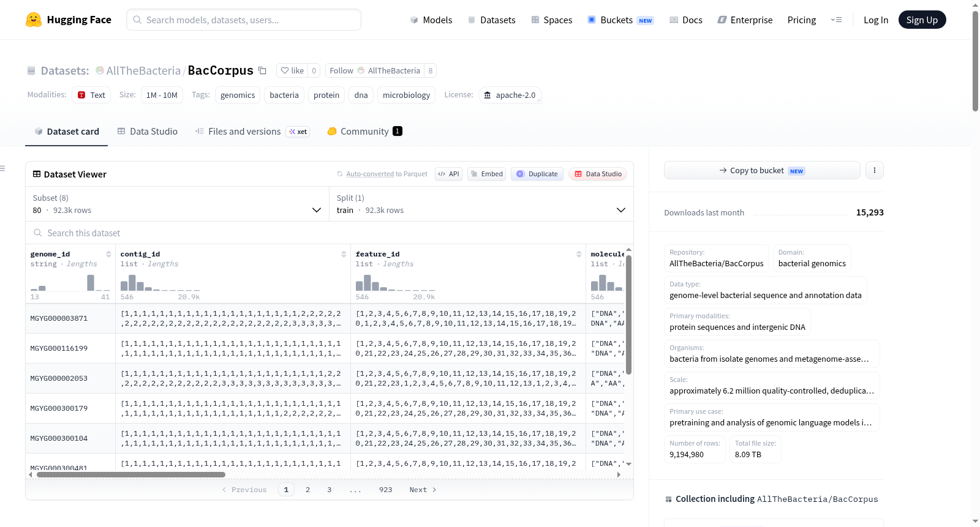Focus the search models, datasets, users field
Image resolution: width=980 pixels, height=527 pixels.
click(x=244, y=20)
